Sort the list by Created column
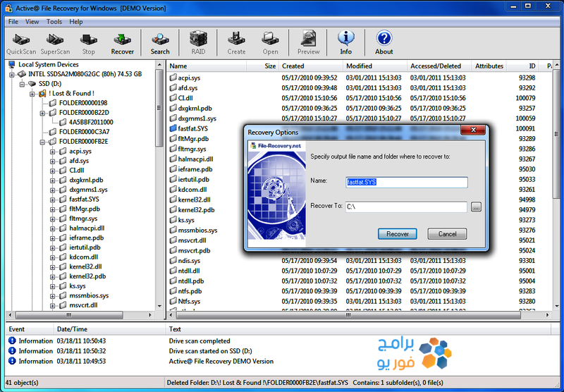The height and width of the screenshot is (392, 564). pos(311,66)
